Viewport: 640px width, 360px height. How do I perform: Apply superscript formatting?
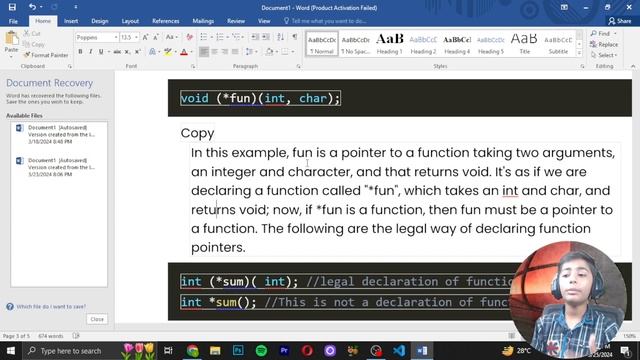click(x=138, y=52)
